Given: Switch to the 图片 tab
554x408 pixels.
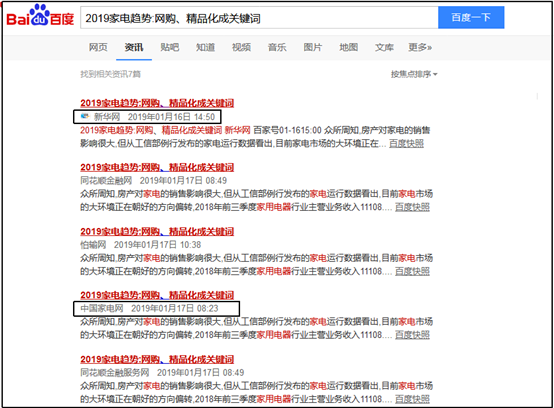Looking at the screenshot, I should click(x=313, y=47).
